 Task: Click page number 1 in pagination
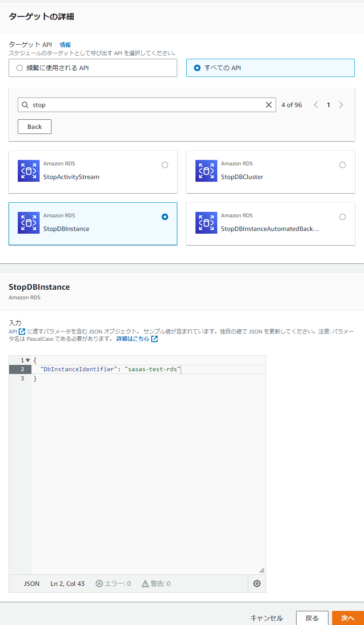tap(328, 105)
